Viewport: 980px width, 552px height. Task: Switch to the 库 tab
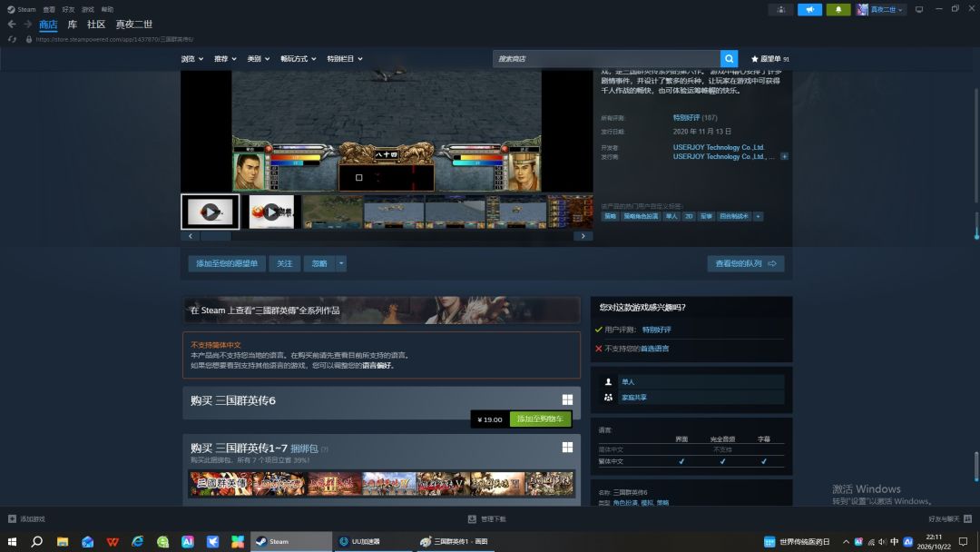tap(73, 25)
